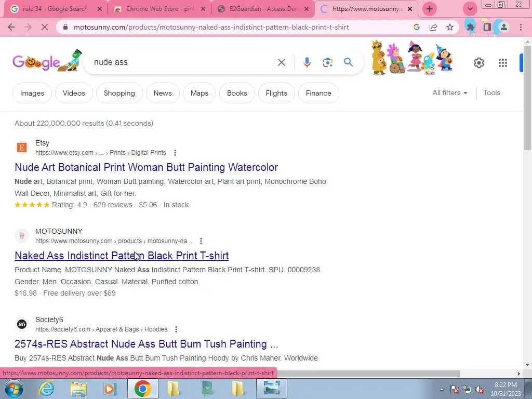
Task: Share this page using the share icon
Action: 433,27
